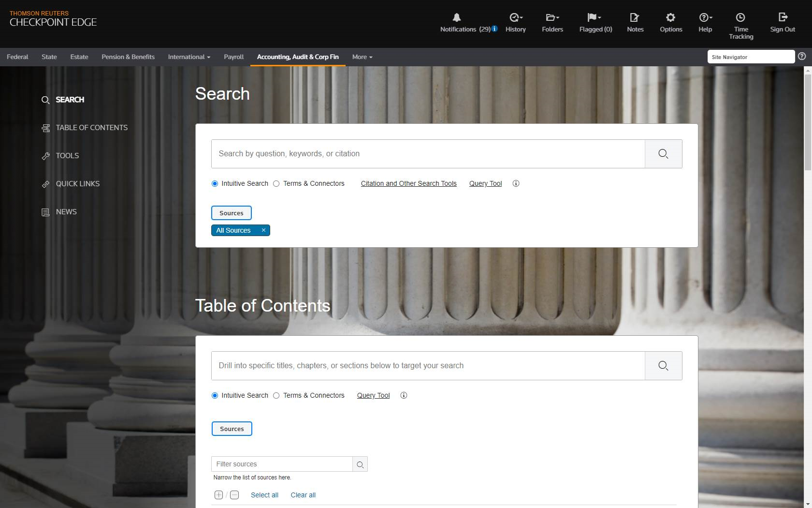812x508 pixels.
Task: Open the Options gear icon
Action: [670, 18]
